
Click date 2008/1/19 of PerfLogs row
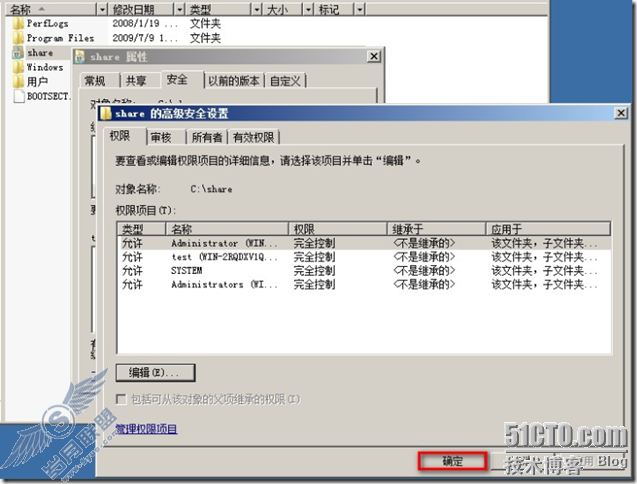145,24
